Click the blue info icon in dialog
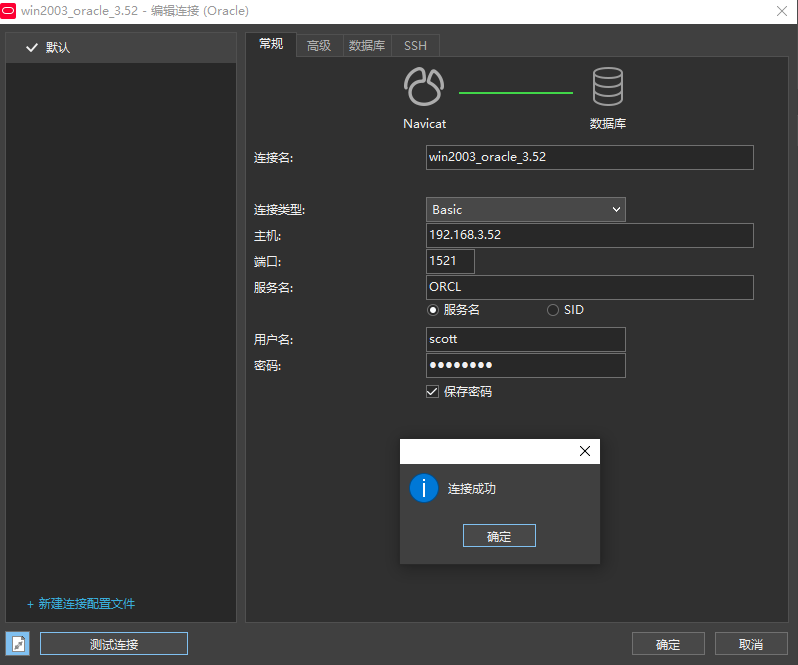 [x=424, y=488]
